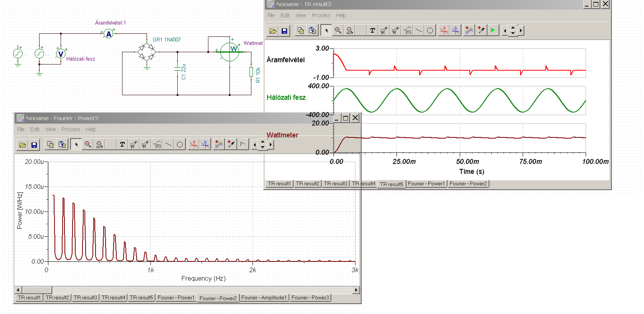Select pointer tool in TR result5 toolbar
644x314 pixels.
pyautogui.click(x=327, y=30)
